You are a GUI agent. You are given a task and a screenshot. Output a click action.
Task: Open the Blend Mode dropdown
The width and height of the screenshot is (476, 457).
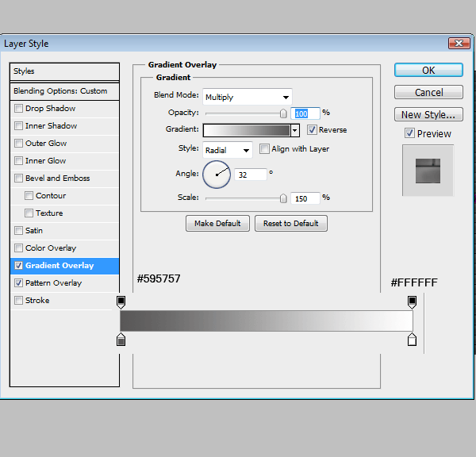click(247, 97)
